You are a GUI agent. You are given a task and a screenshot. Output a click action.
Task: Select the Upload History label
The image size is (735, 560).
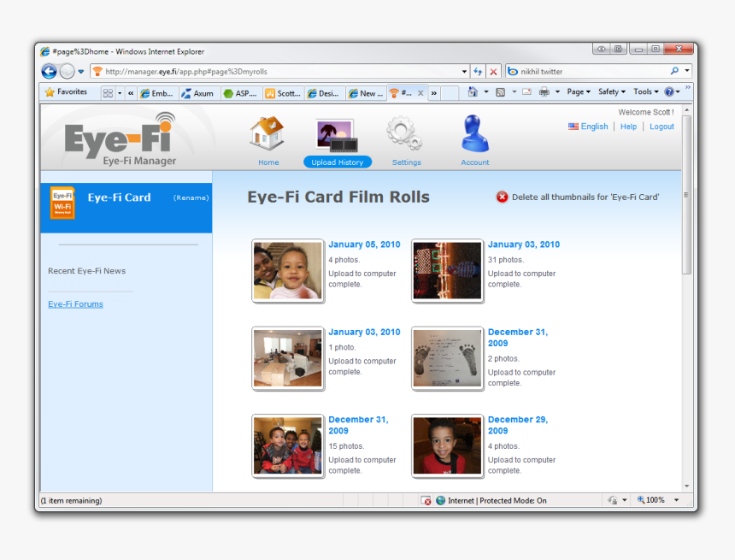tap(337, 162)
